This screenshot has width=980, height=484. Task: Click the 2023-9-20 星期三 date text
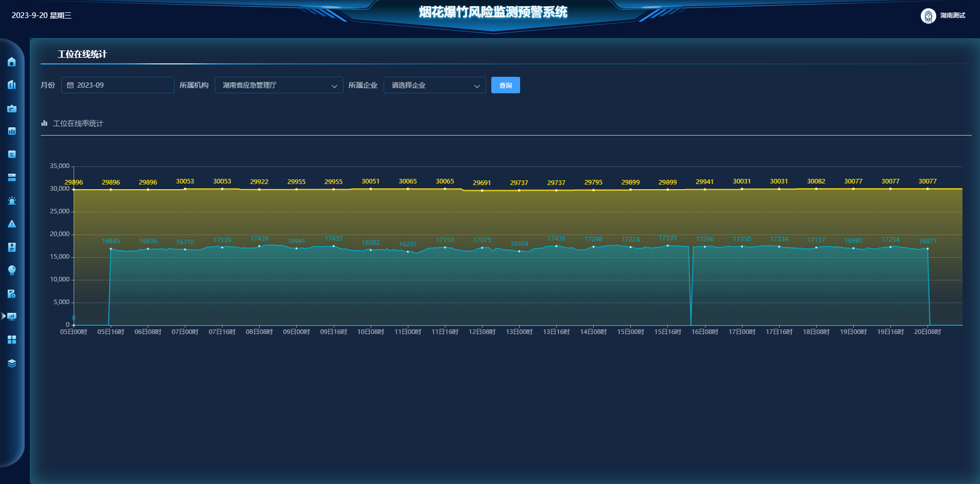pyautogui.click(x=42, y=15)
